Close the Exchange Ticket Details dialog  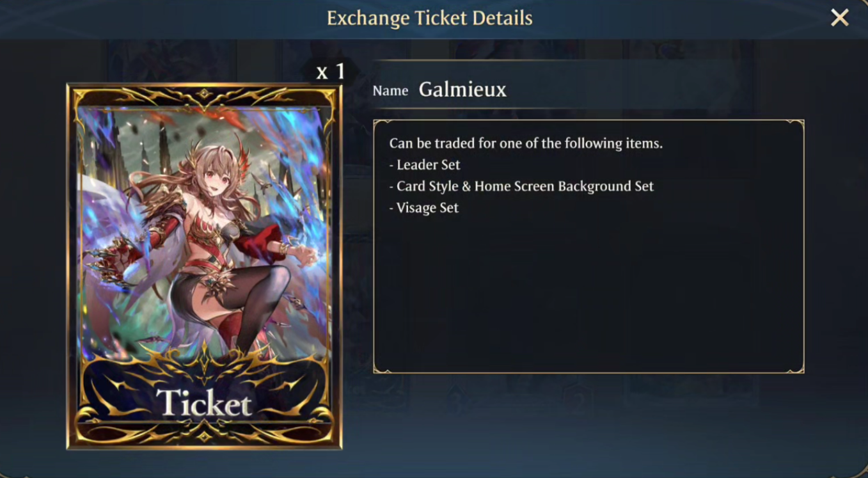coord(839,18)
